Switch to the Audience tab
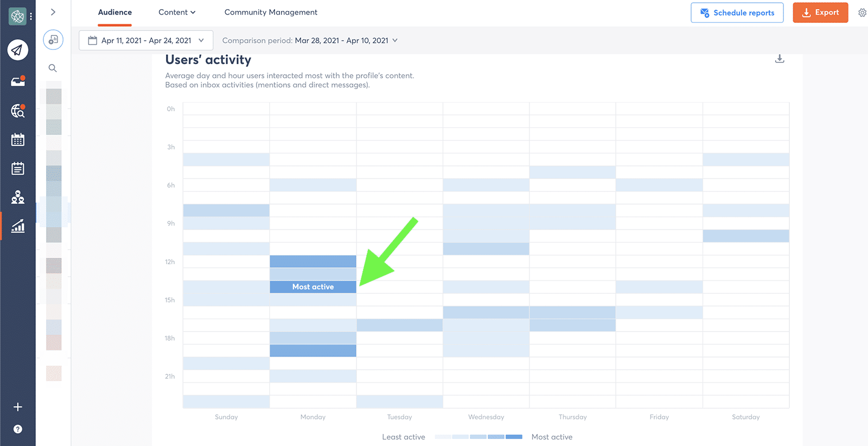This screenshot has height=446, width=868. (x=115, y=12)
